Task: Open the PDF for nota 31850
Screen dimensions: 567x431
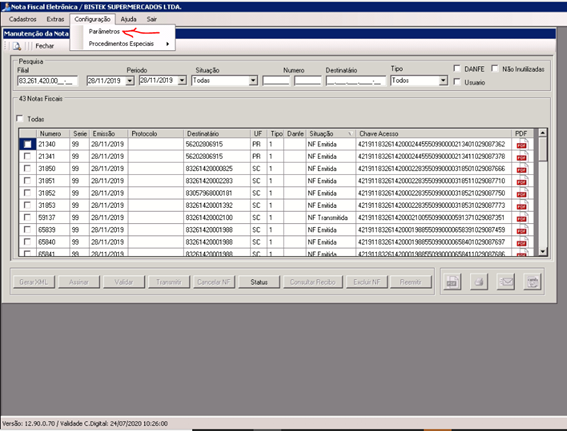Action: tap(521, 169)
